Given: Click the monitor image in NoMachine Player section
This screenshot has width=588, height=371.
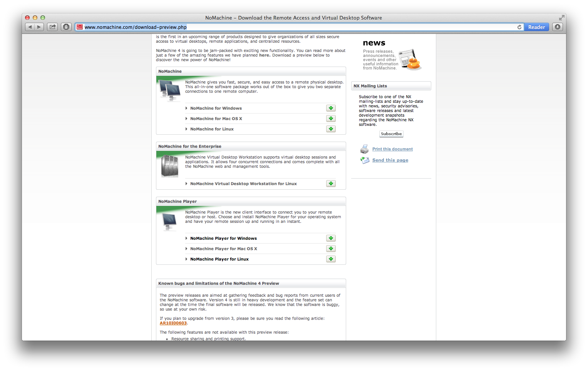Looking at the screenshot, I should point(169,222).
